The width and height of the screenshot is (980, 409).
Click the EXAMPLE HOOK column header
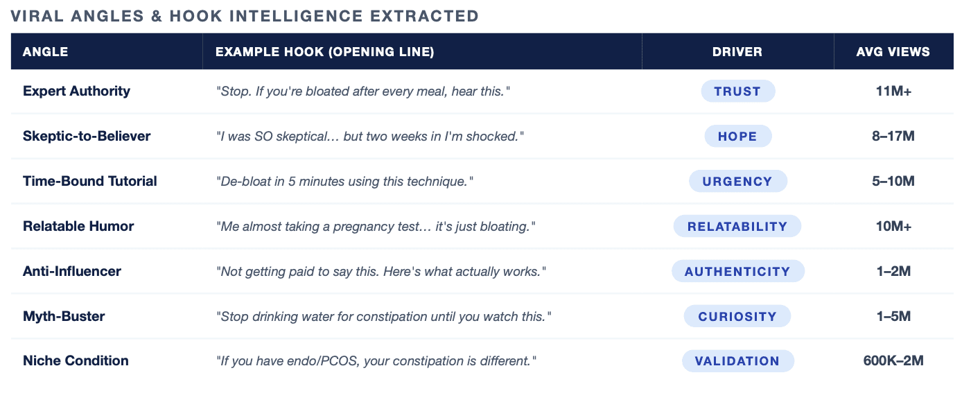(325, 52)
